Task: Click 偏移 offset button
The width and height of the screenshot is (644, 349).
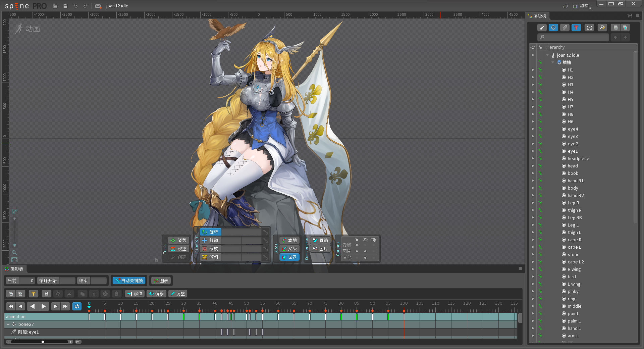Action: click(x=156, y=294)
